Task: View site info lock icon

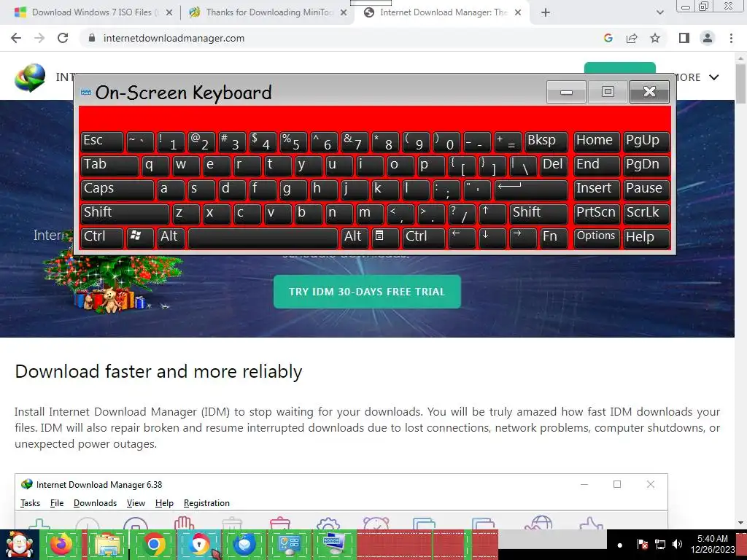Action: pos(92,38)
